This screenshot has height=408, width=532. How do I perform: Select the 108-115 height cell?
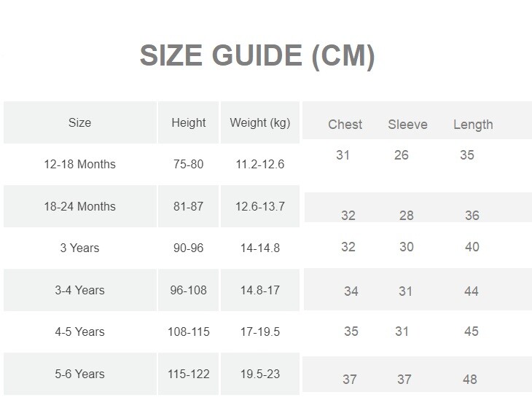click(189, 331)
